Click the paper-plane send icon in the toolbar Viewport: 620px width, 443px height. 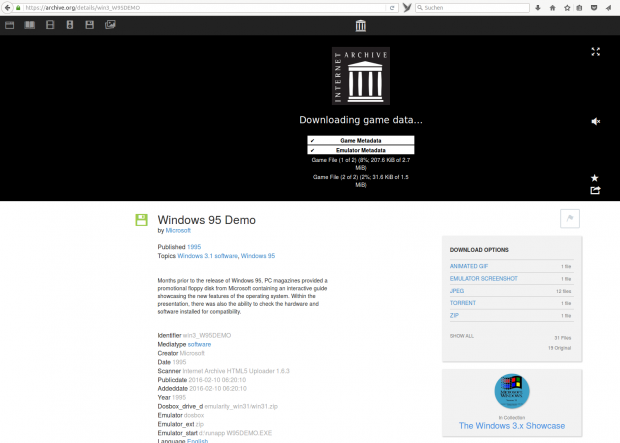pyautogui.click(x=609, y=8)
